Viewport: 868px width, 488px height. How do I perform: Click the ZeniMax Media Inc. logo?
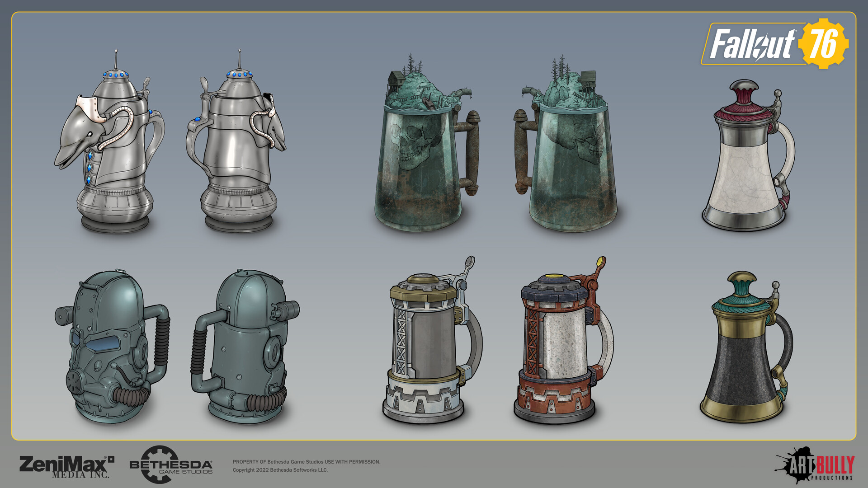pyautogui.click(x=66, y=467)
